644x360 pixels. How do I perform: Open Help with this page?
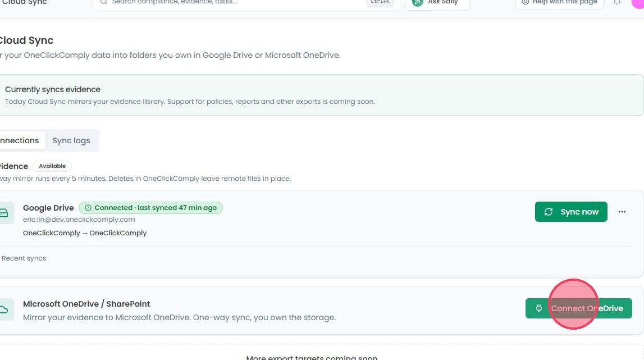pos(559,2)
